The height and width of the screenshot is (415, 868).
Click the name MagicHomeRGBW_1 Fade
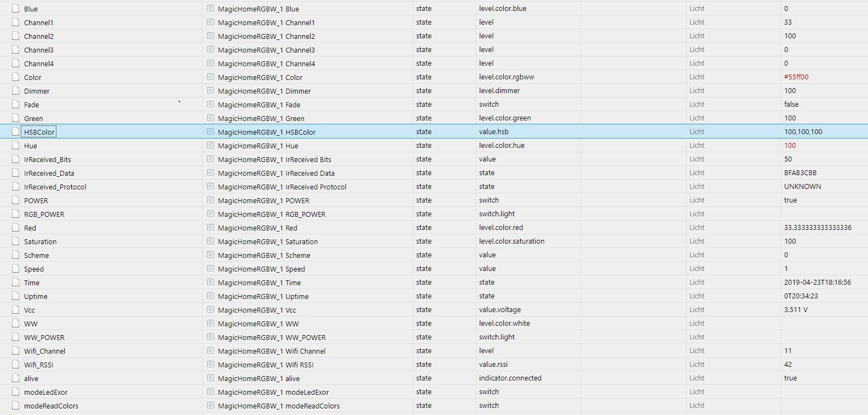pos(259,105)
